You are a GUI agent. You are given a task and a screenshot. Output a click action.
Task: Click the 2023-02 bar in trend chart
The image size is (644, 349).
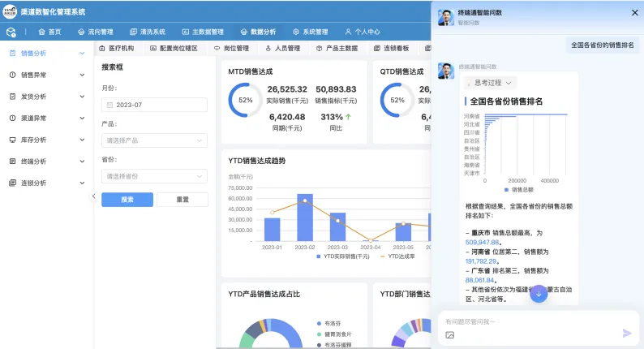pyautogui.click(x=305, y=218)
